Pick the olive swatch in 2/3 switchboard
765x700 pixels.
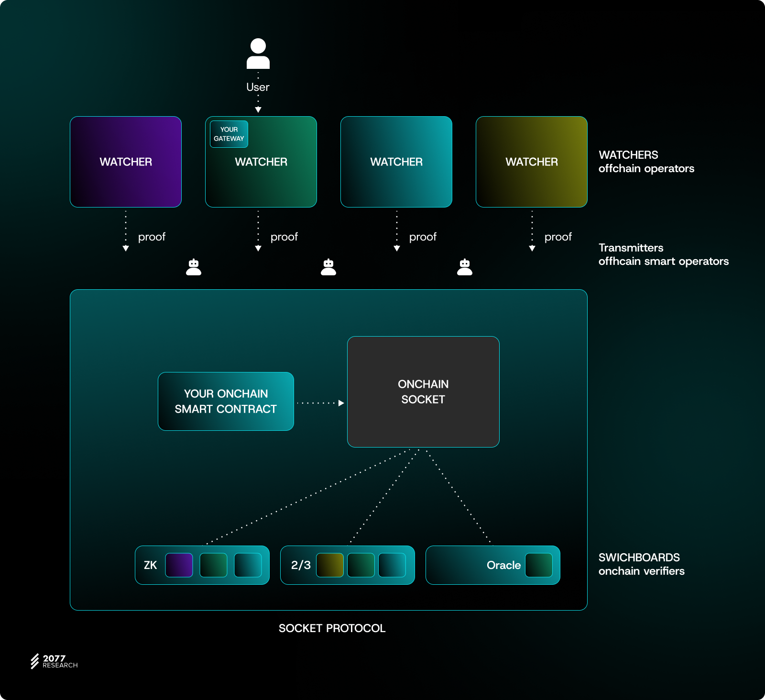(x=330, y=565)
